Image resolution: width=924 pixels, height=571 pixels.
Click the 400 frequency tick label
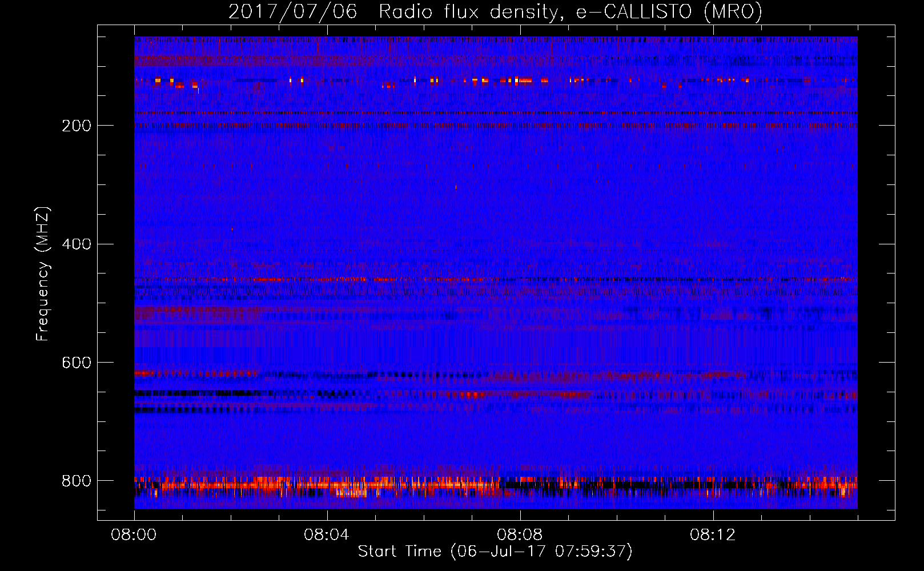(77, 244)
